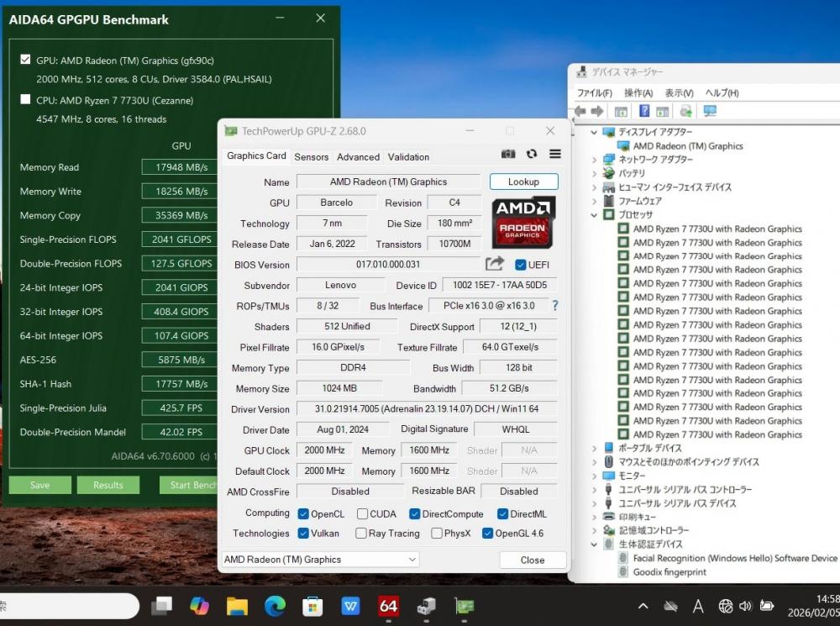Collapse the プロセッサ tree node
The width and height of the screenshot is (840, 626).
tap(595, 215)
